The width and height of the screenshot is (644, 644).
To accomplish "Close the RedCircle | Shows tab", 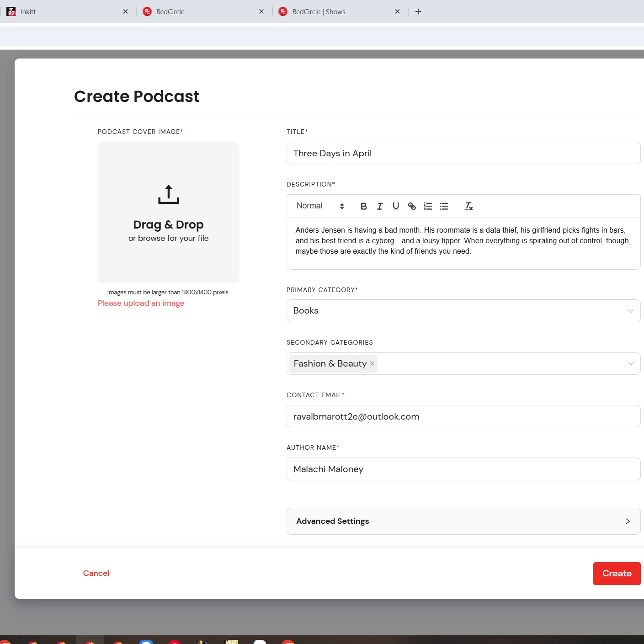I will click(x=397, y=11).
